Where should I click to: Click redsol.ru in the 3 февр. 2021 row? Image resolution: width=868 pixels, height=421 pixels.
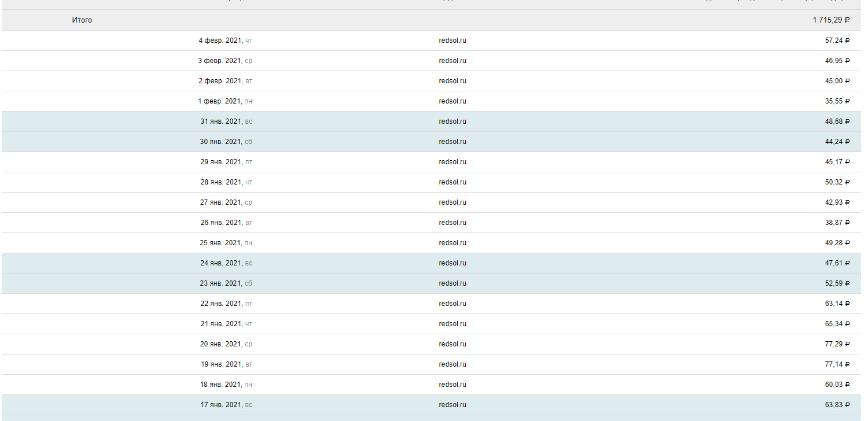click(452, 61)
